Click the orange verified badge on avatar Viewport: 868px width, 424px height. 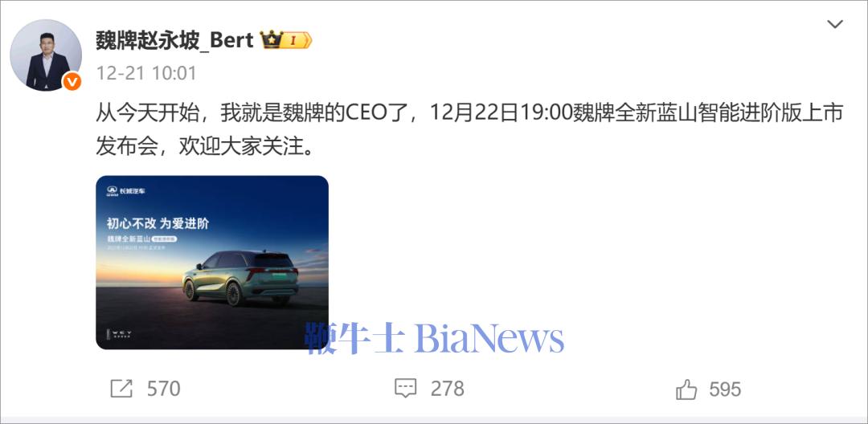click(x=72, y=81)
